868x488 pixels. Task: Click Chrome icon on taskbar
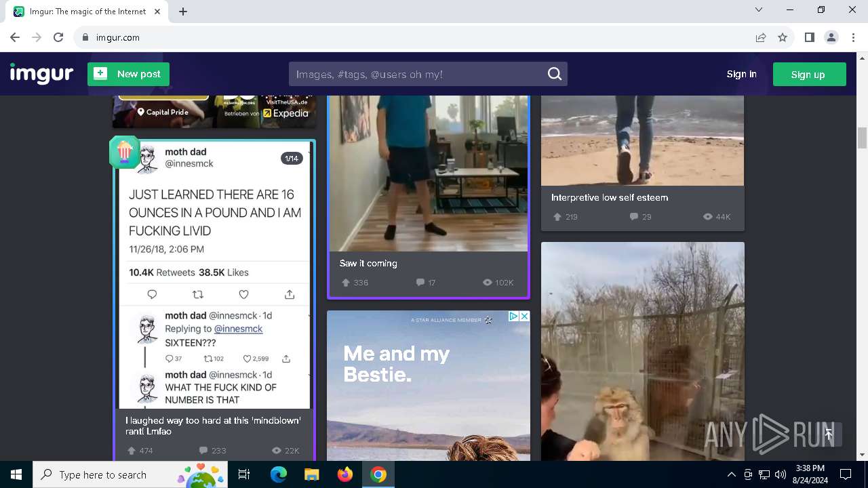click(378, 474)
